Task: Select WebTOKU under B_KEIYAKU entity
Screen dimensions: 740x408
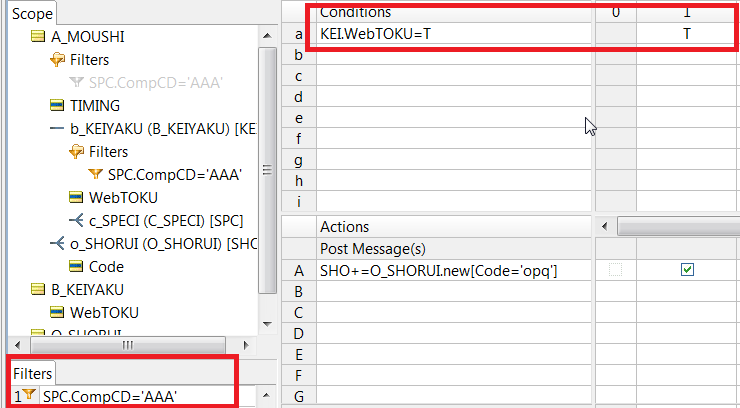Action: point(104,313)
